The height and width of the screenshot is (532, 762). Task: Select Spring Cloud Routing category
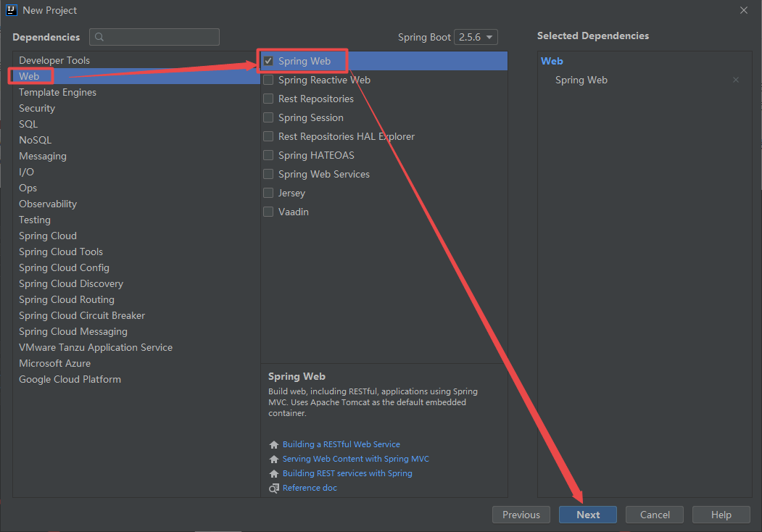tap(136, 300)
